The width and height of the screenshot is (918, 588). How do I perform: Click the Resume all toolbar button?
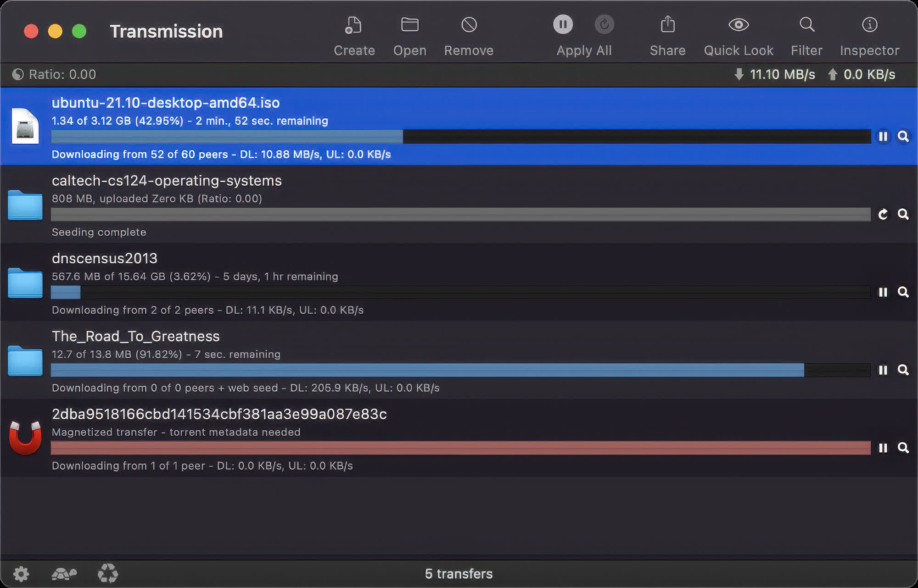tap(604, 24)
